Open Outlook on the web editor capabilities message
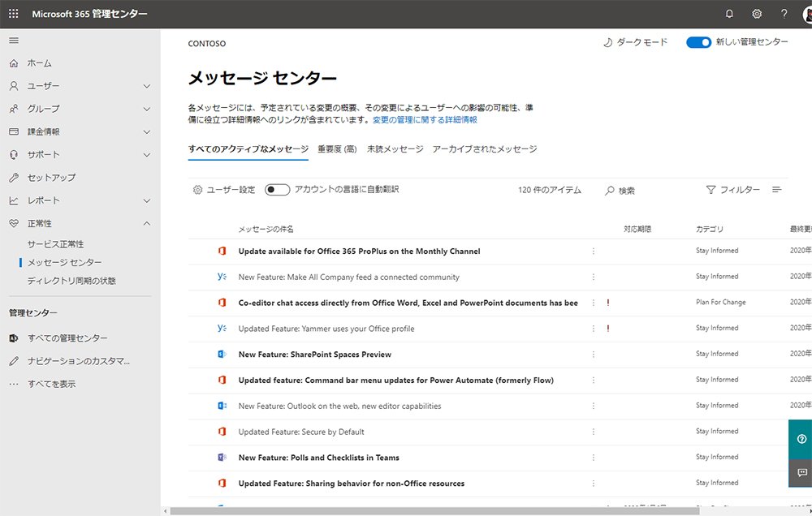The width and height of the screenshot is (812, 516). point(339,406)
